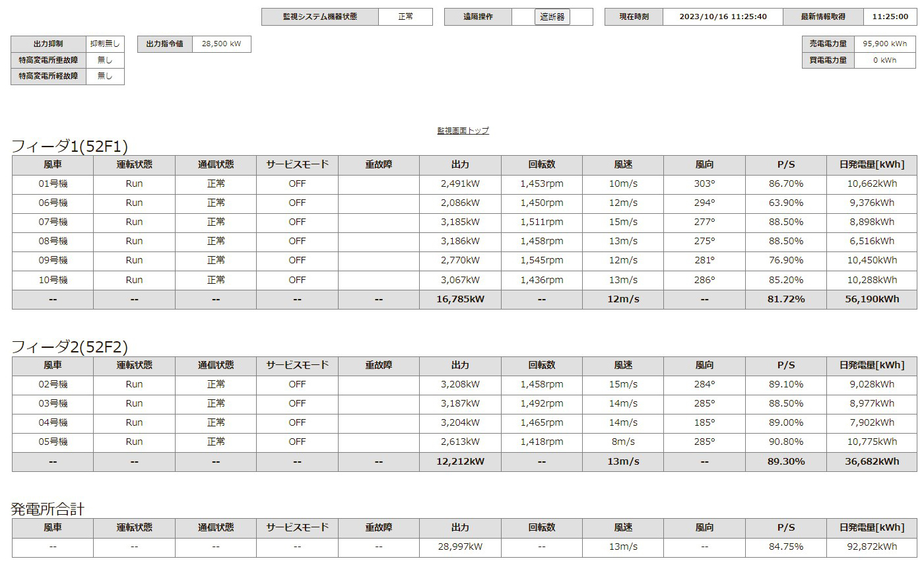924x563 pixels.
Task: Select the 買電電力量 0 kWh value
Action: click(884, 60)
